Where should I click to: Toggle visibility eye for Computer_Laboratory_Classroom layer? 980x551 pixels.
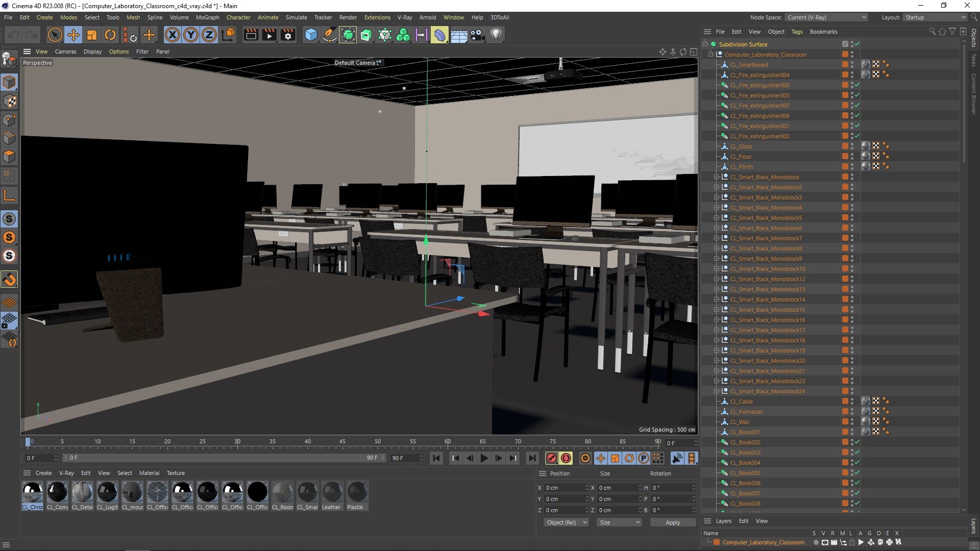coord(824,542)
